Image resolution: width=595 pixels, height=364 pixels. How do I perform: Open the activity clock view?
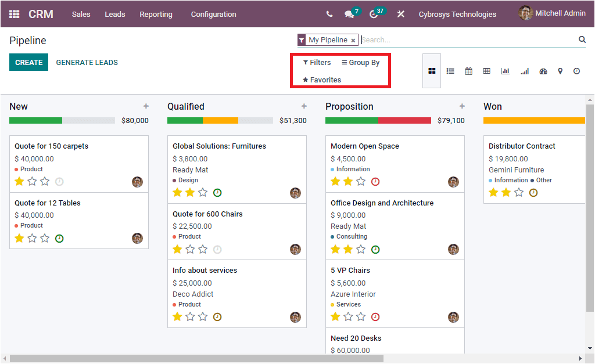click(576, 71)
